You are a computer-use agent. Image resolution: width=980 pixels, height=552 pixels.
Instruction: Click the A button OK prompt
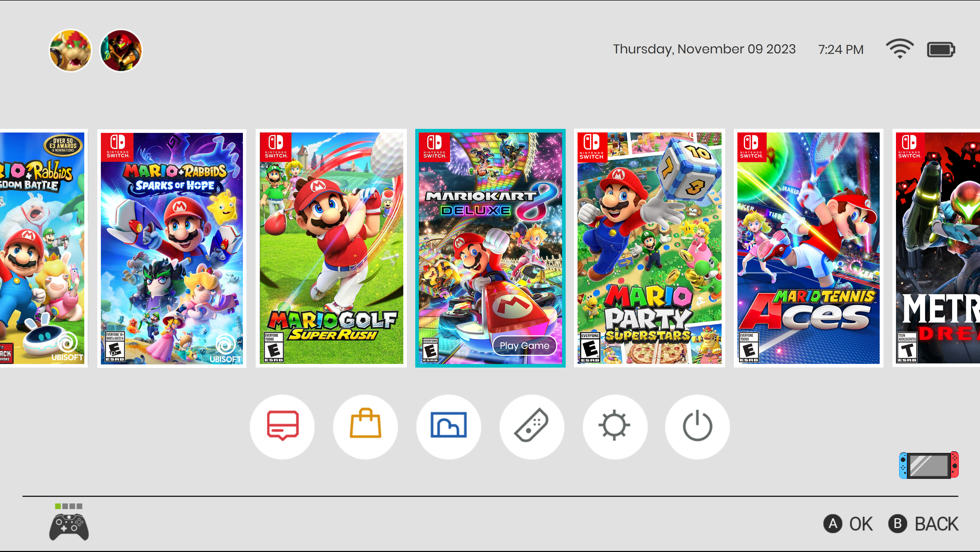tap(848, 524)
